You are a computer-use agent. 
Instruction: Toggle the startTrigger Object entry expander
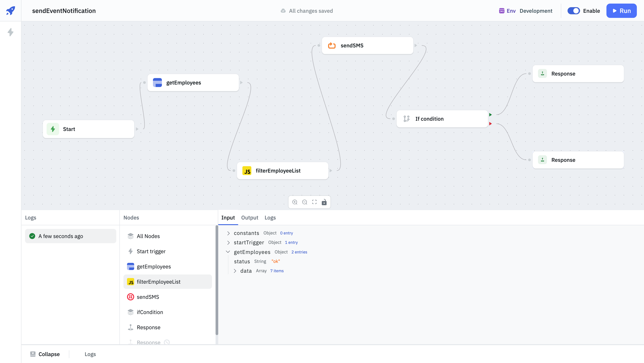coord(228,242)
